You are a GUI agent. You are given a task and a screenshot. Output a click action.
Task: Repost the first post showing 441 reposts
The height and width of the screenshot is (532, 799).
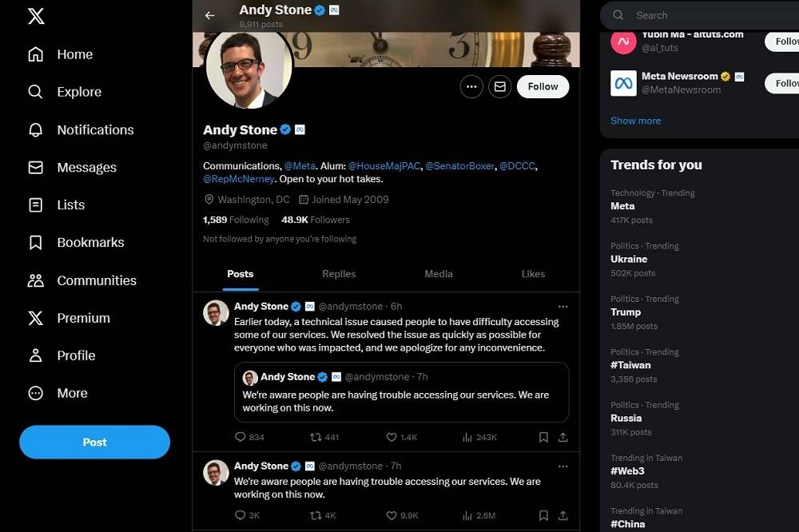tap(324, 437)
